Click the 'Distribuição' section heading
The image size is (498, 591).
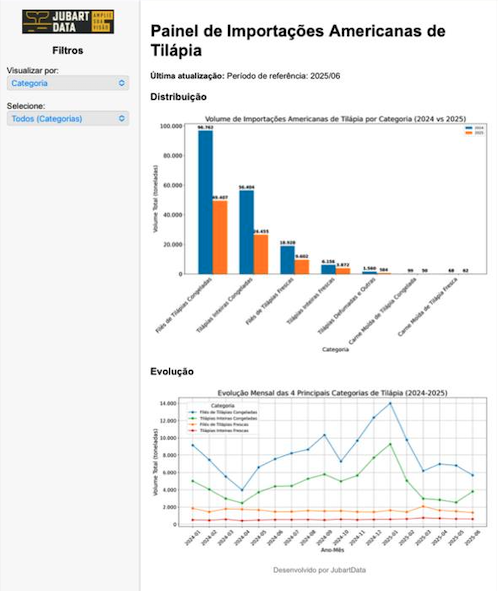pyautogui.click(x=178, y=97)
